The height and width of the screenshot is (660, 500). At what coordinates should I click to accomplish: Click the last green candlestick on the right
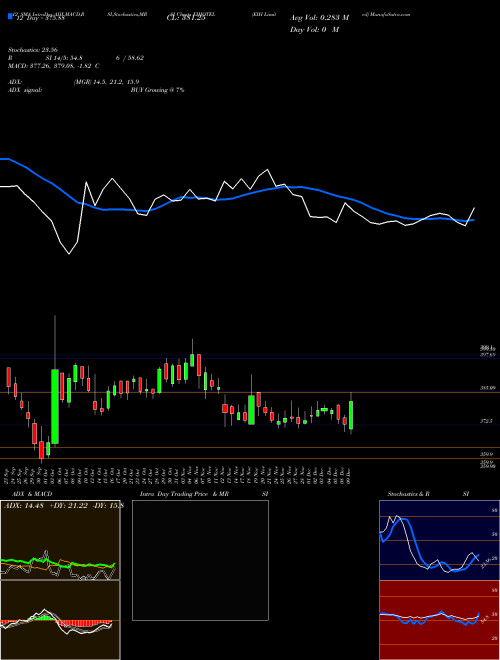pyautogui.click(x=351, y=415)
